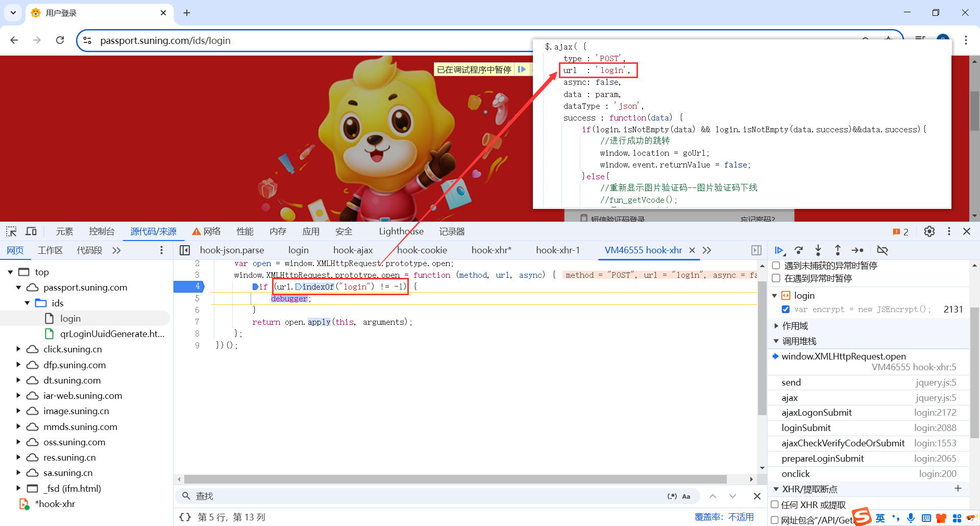Toggle breakpoint on line 4 gutter
Image resolution: width=980 pixels, height=526 pixels.
coord(190,286)
